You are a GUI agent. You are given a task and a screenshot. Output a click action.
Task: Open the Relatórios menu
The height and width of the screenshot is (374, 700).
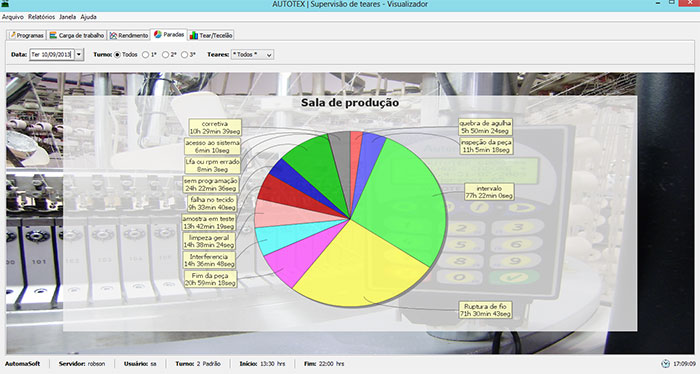pyautogui.click(x=41, y=17)
